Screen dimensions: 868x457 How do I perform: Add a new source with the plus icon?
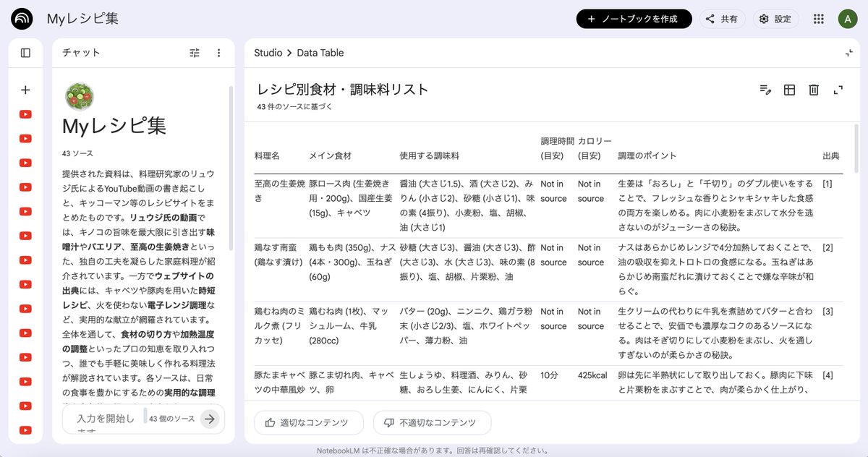tap(25, 90)
